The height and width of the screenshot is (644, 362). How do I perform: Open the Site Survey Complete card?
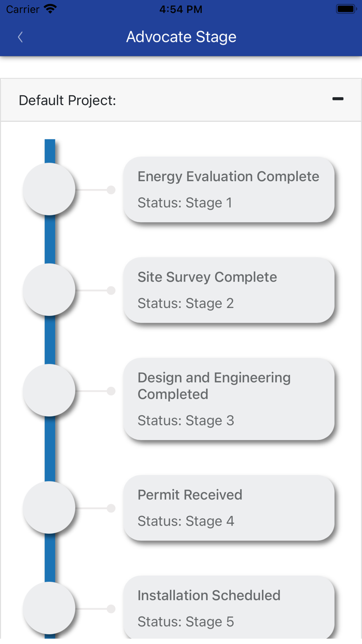[x=229, y=290]
